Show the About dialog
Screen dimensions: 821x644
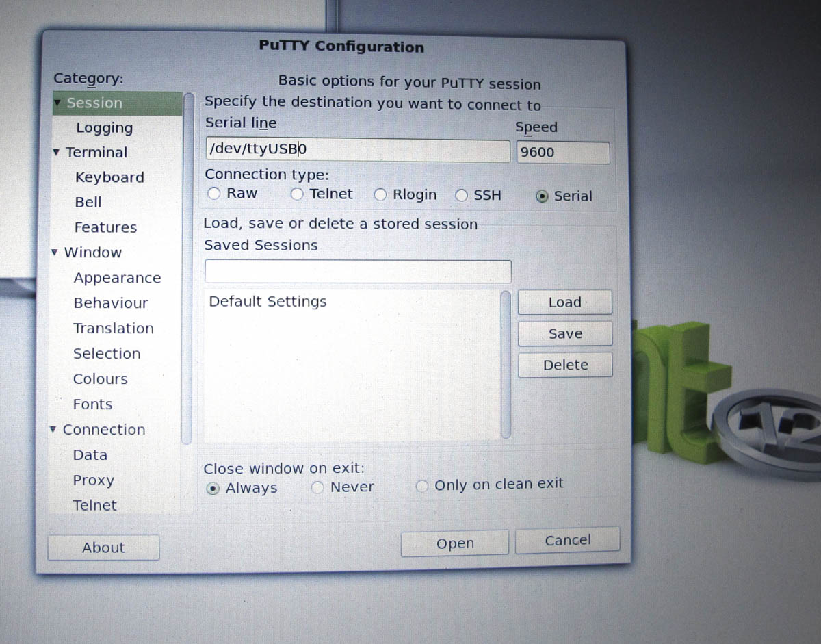(x=103, y=547)
